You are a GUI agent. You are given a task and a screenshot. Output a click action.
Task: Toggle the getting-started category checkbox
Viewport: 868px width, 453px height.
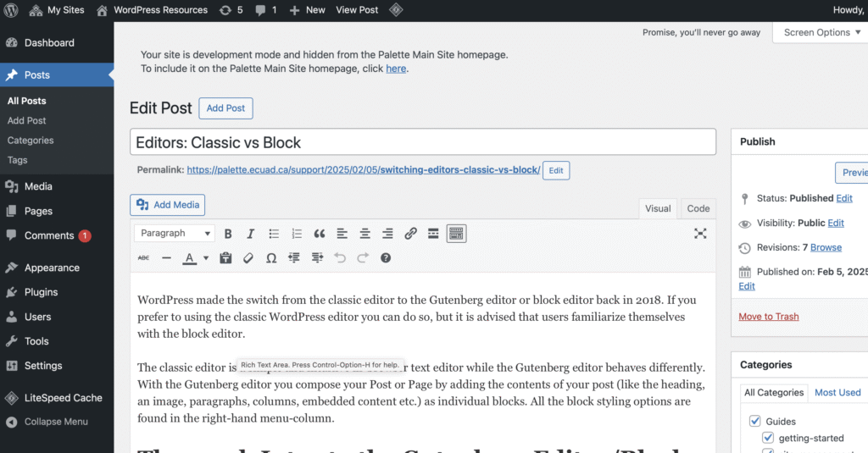click(x=768, y=438)
